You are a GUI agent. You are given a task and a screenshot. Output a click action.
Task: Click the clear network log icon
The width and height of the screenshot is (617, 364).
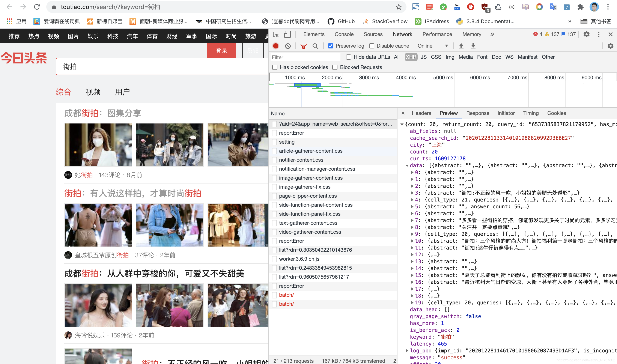click(x=288, y=46)
